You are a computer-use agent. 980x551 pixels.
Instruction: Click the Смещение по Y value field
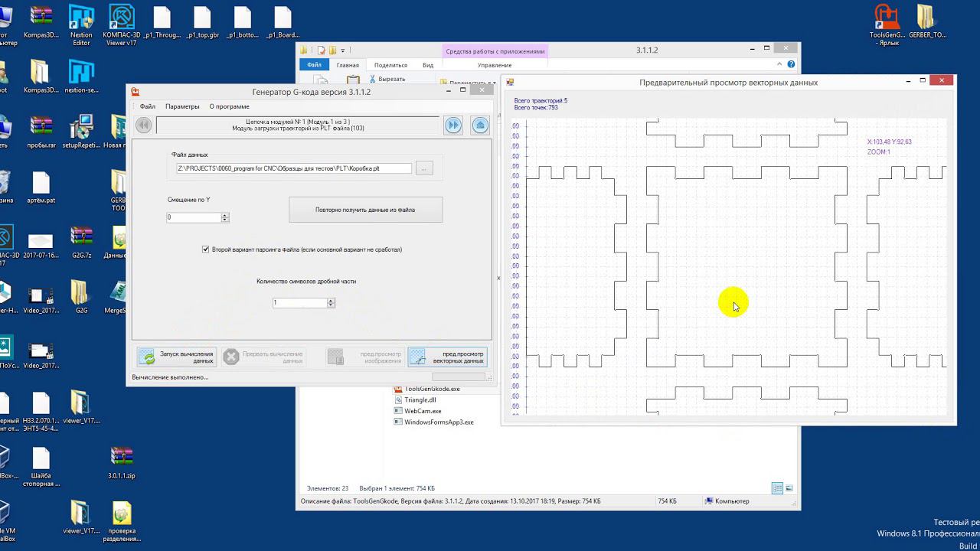pyautogui.click(x=194, y=217)
